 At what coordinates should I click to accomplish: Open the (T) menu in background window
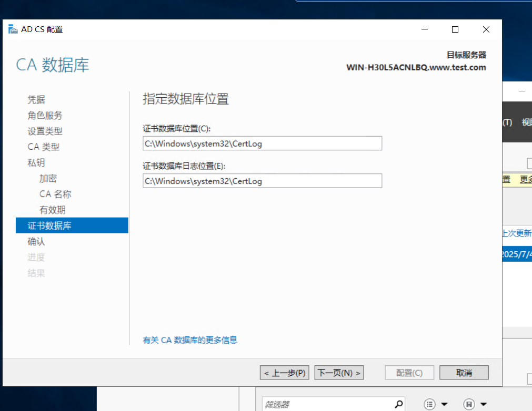507,122
